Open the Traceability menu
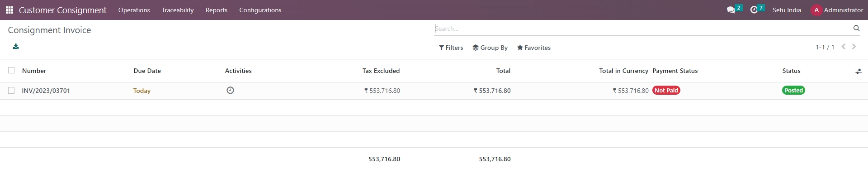868x169 pixels. [x=178, y=10]
